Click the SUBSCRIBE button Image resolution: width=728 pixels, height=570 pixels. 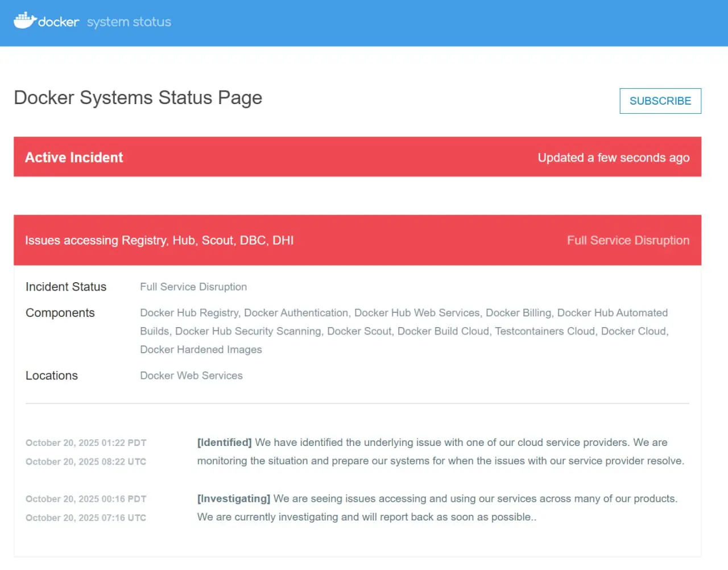coord(660,101)
